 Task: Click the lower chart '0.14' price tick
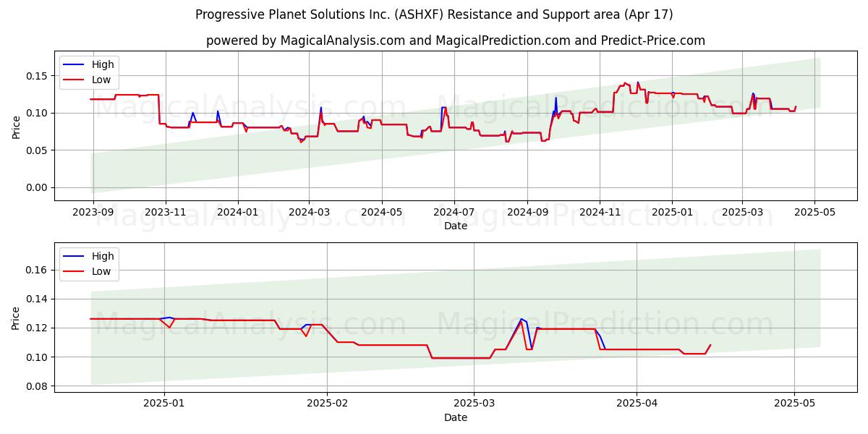(38, 299)
